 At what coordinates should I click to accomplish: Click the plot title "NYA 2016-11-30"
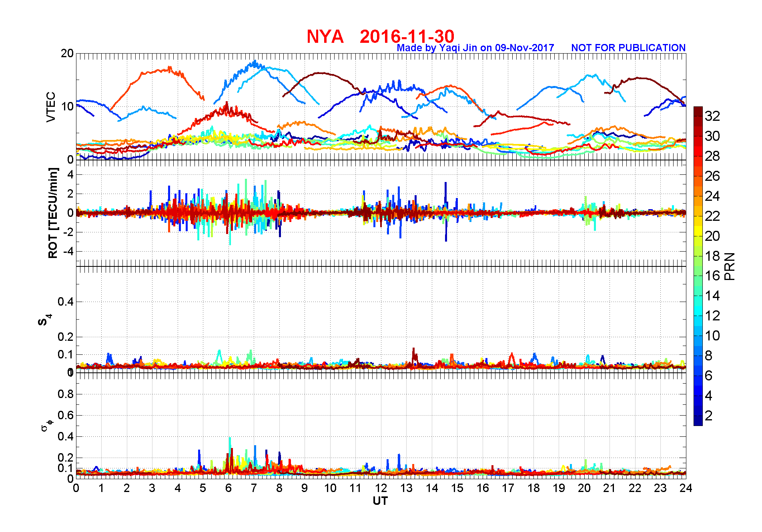(380, 36)
